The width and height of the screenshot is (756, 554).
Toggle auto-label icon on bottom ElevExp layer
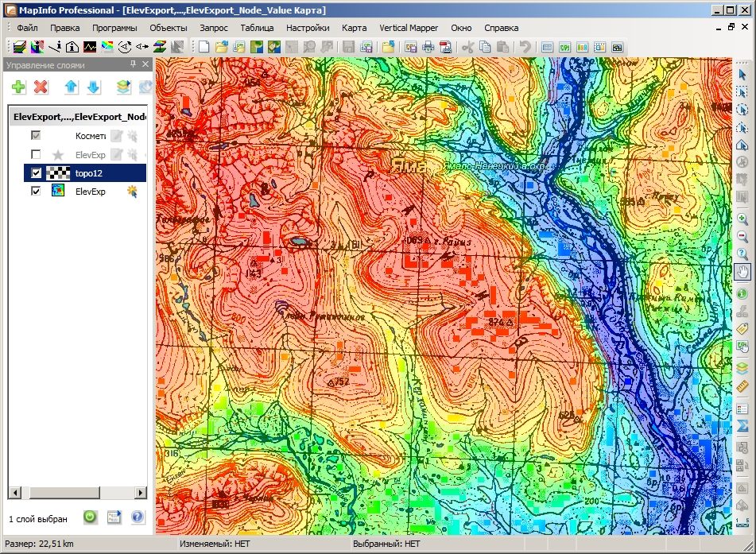click(132, 192)
